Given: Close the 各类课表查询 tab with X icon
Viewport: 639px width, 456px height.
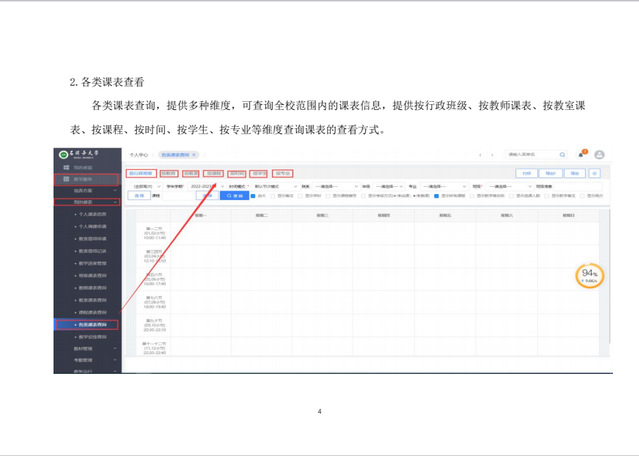Looking at the screenshot, I should click(x=194, y=155).
